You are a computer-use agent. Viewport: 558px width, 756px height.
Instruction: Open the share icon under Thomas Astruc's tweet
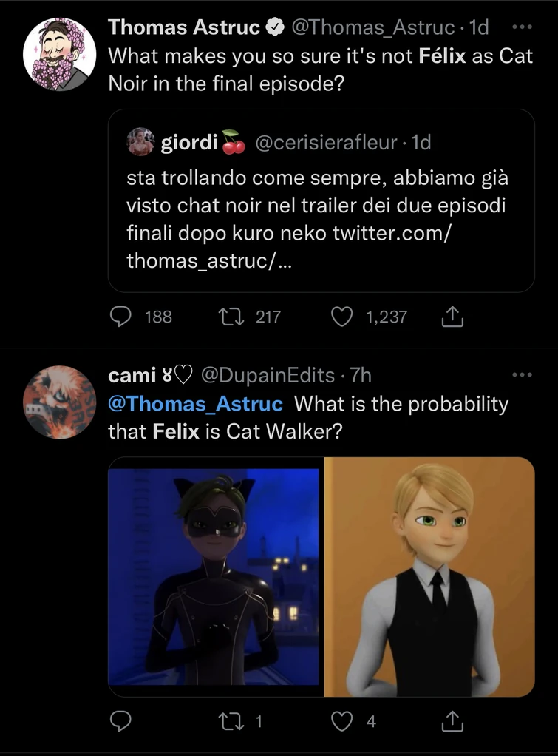[452, 317]
